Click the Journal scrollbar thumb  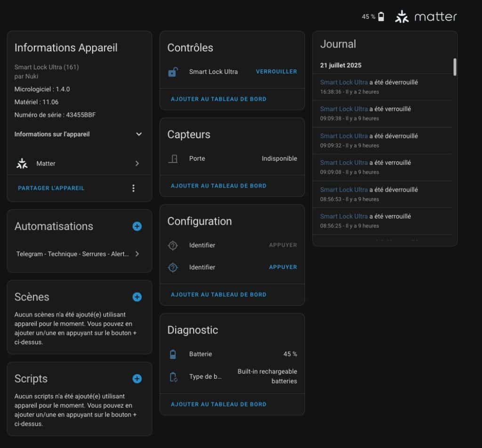455,67
